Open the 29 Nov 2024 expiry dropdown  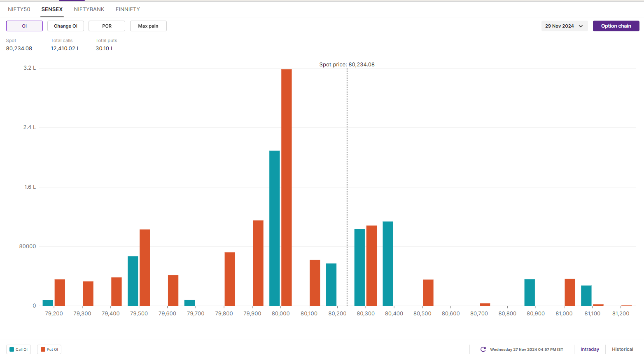pyautogui.click(x=564, y=26)
